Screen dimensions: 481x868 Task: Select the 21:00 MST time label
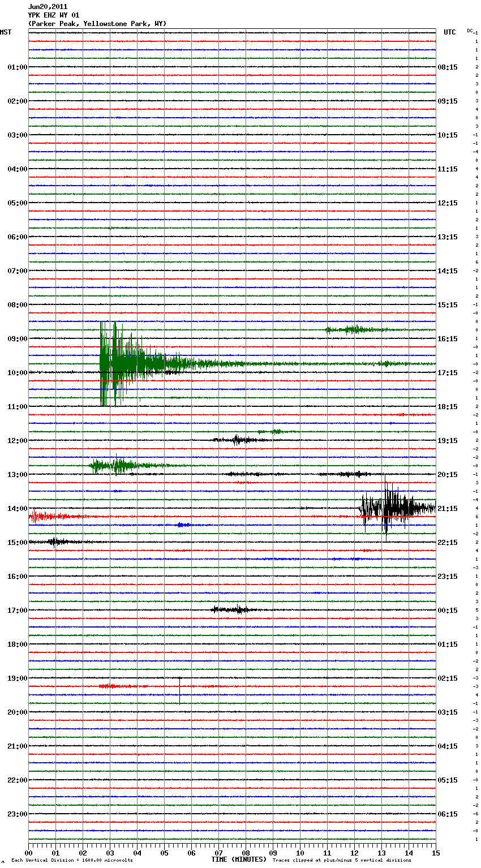[x=17, y=746]
